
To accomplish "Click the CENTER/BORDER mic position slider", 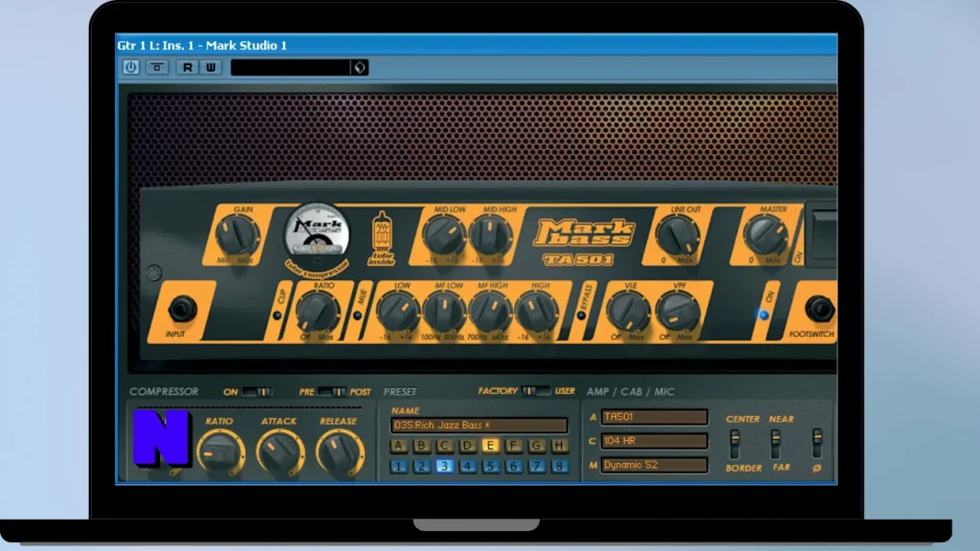I will (735, 444).
